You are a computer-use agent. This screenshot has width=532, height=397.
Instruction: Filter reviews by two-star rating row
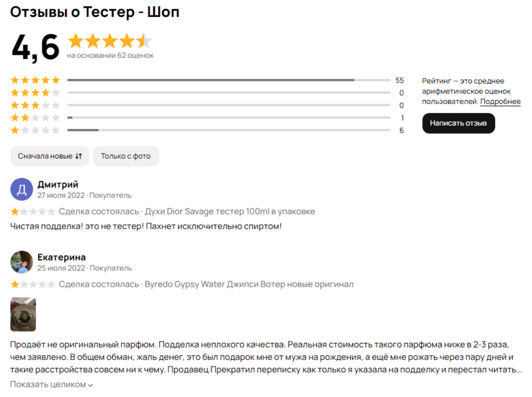pyautogui.click(x=35, y=118)
